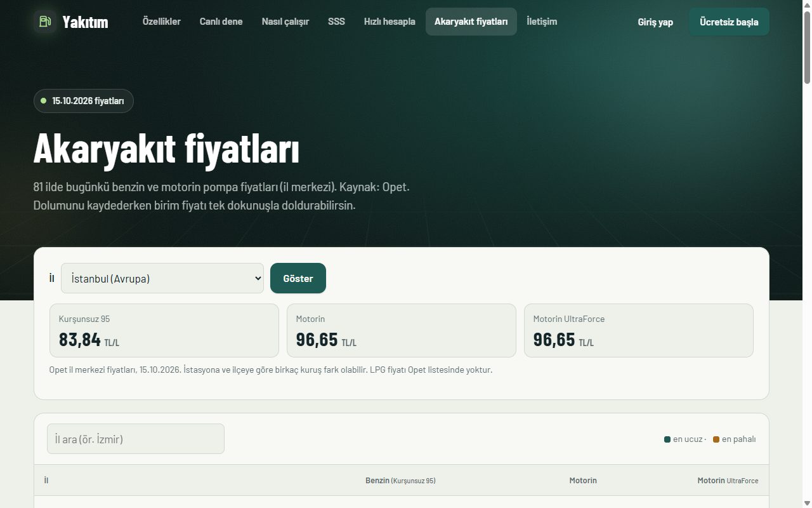Screen dimensions: 812x508
Task: Open the İletişim nav link
Action: (542, 22)
